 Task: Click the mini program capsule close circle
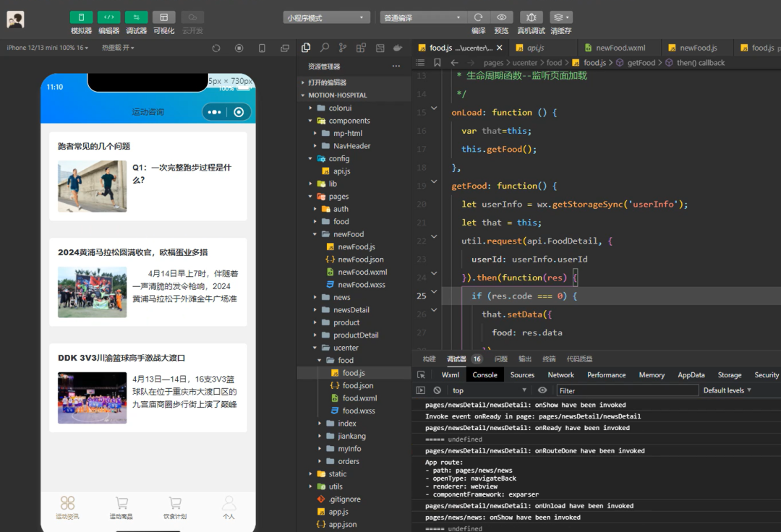pyautogui.click(x=239, y=112)
